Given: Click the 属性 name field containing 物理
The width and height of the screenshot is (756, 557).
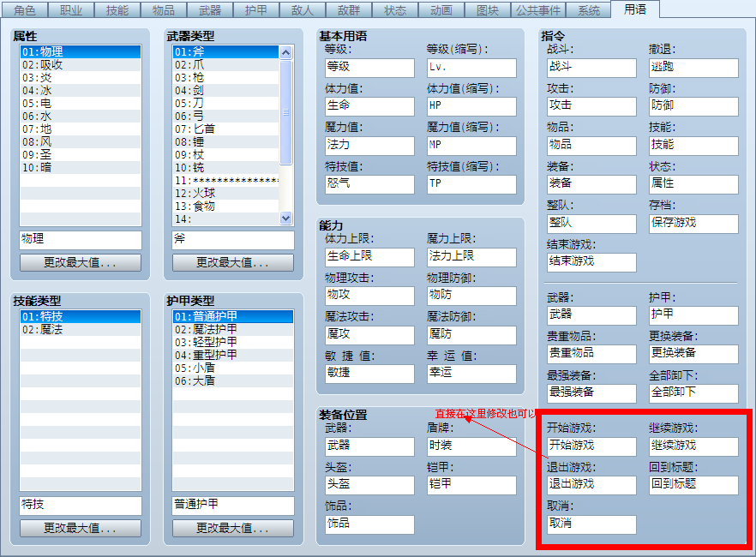Looking at the screenshot, I should tap(81, 240).
